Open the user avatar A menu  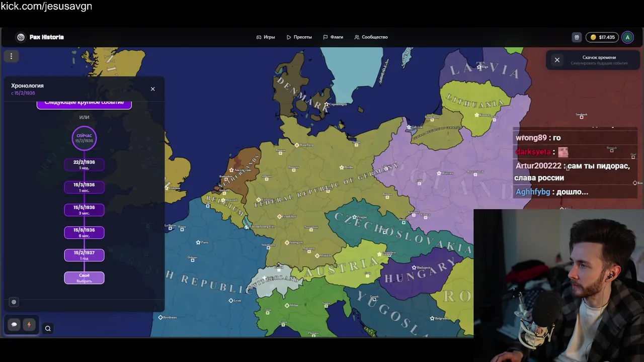627,37
